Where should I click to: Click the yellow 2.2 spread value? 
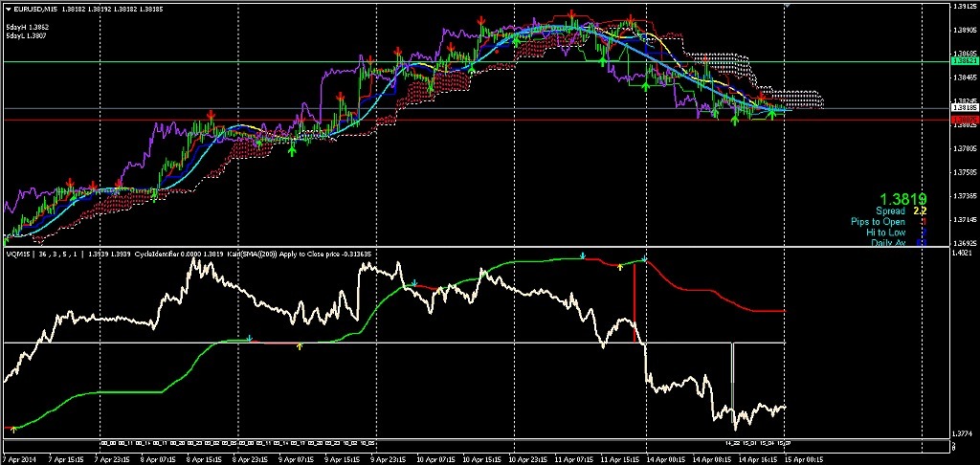click(920, 211)
